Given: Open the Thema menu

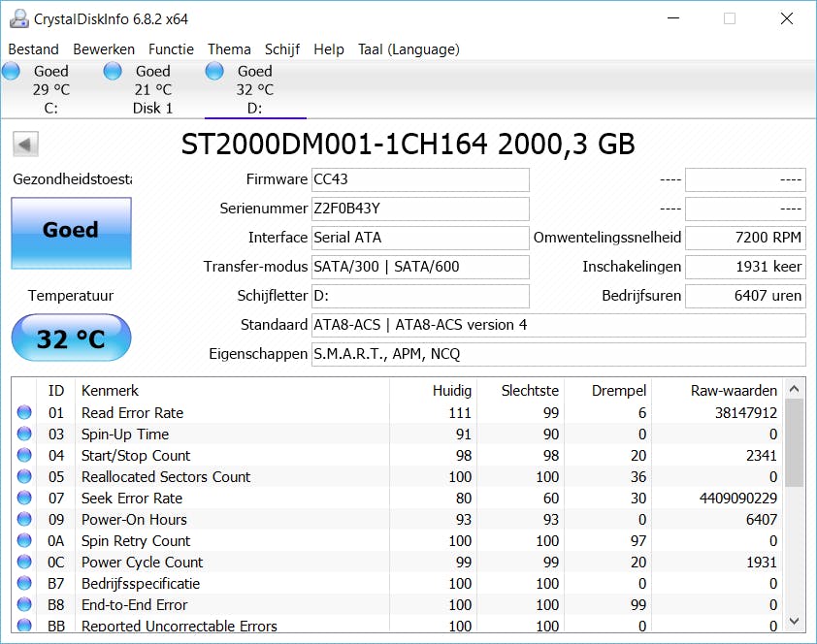Looking at the screenshot, I should pos(229,48).
